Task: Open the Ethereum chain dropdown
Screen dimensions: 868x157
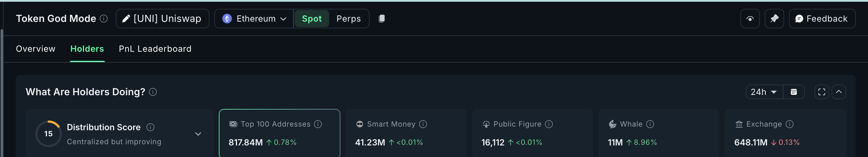Action: (254, 19)
